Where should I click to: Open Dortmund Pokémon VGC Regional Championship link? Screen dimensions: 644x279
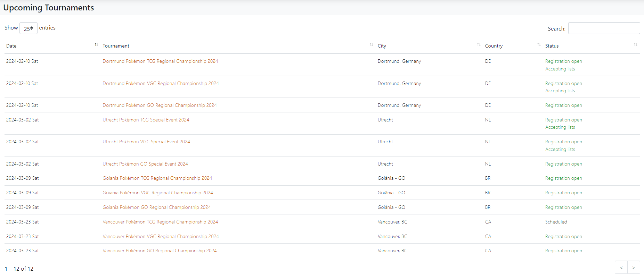click(x=161, y=84)
